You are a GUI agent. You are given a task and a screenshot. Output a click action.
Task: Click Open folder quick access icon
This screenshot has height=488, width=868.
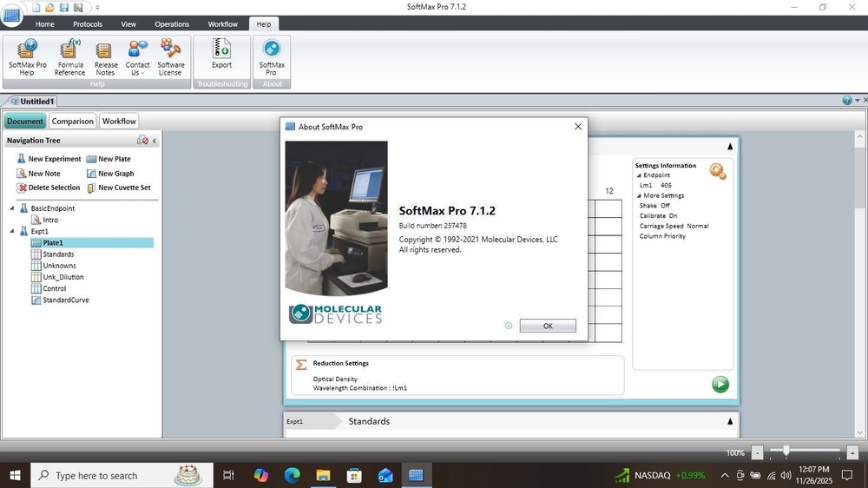pyautogui.click(x=49, y=7)
